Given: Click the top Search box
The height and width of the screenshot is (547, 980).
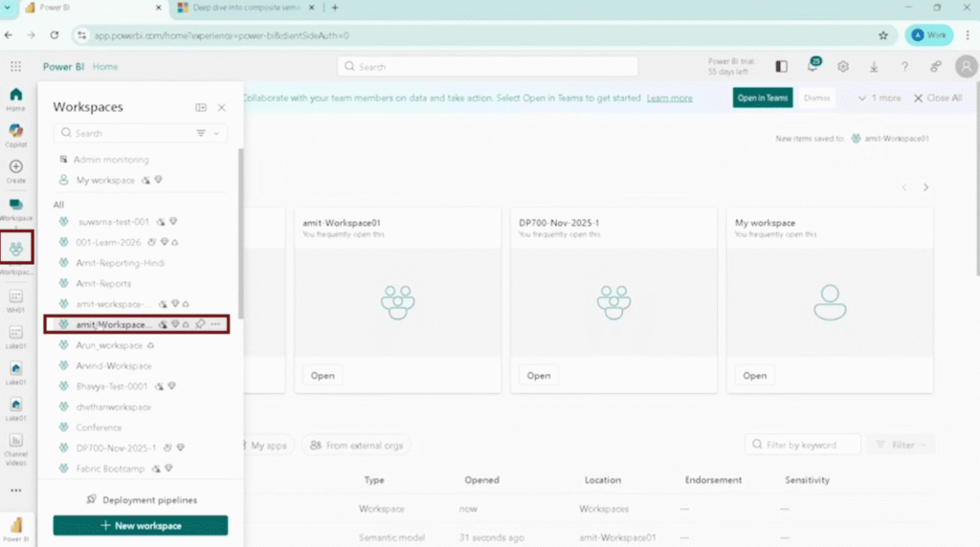Looking at the screenshot, I should pos(487,66).
